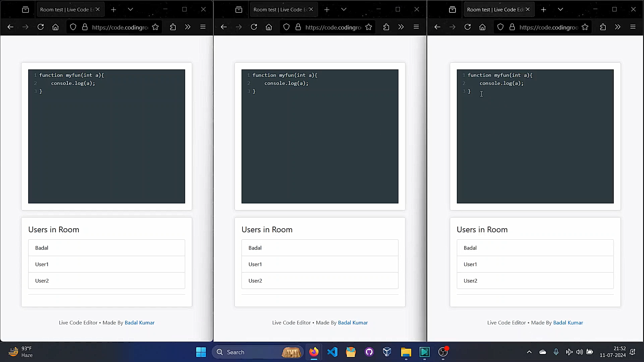Open hamburger menu in the middle browser window
The image size is (644, 362).
pyautogui.click(x=416, y=27)
